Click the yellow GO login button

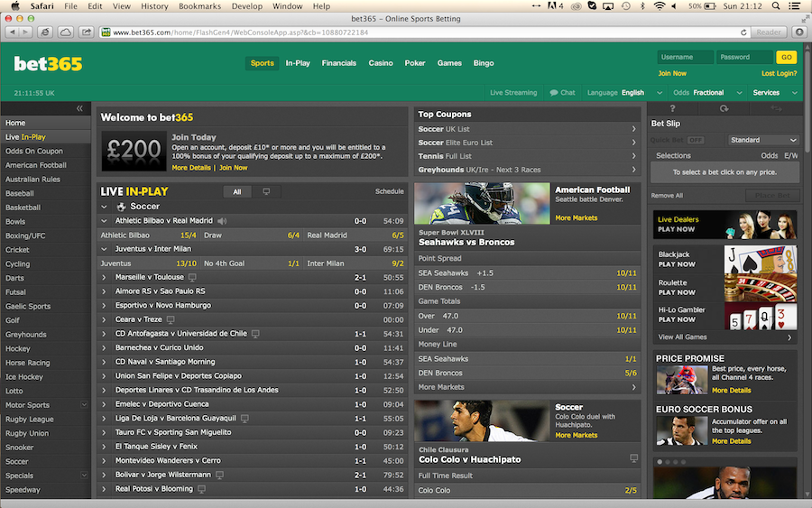click(x=786, y=57)
